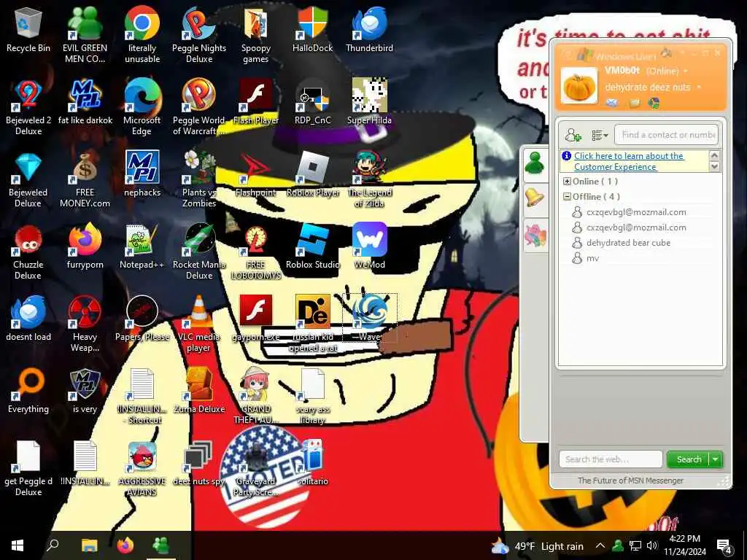Open Roblox Studio
The width and height of the screenshot is (747, 560).
pyautogui.click(x=312, y=246)
